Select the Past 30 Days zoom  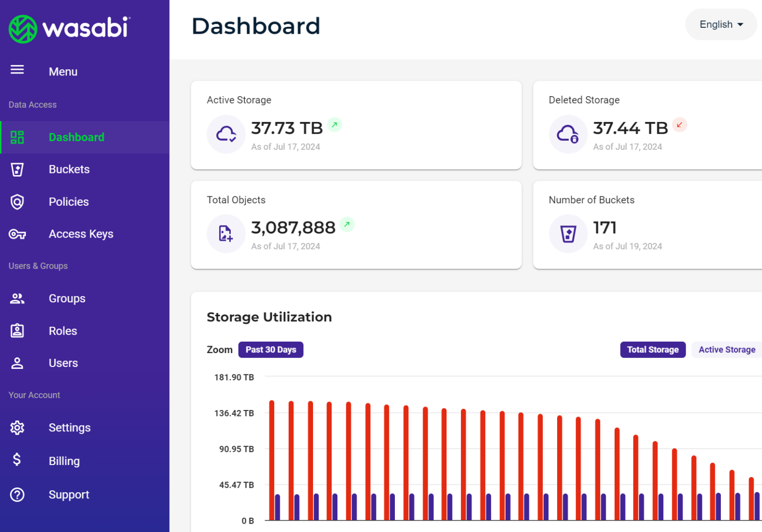coord(270,350)
